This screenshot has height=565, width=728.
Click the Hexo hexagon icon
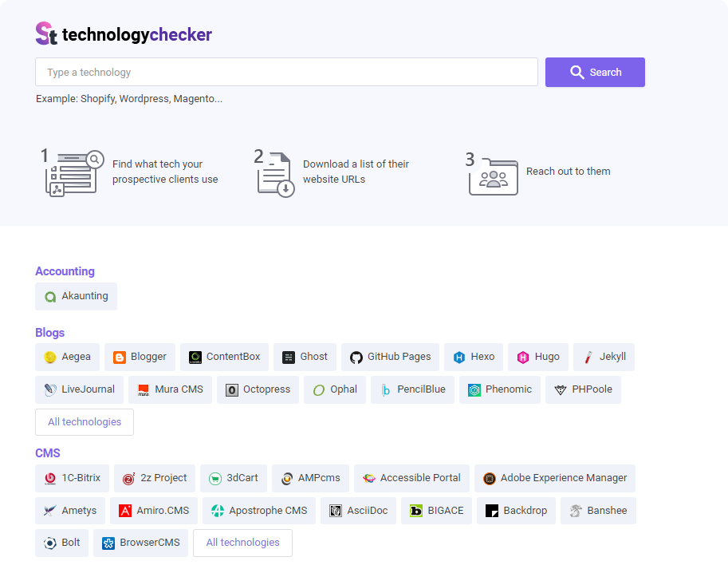459,358
